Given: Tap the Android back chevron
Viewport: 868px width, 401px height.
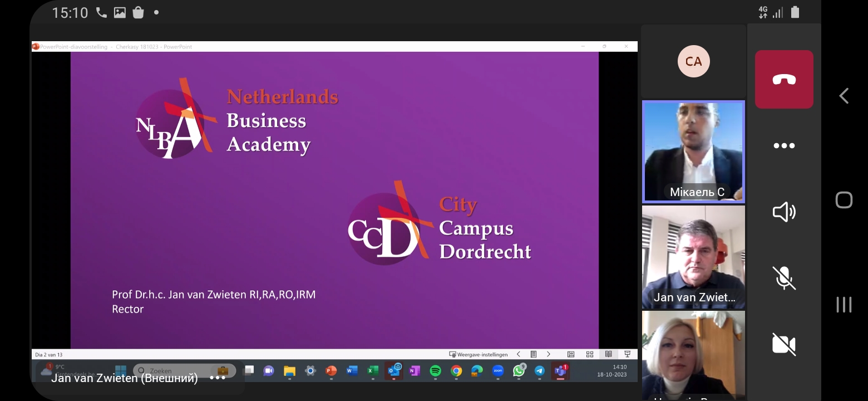Looking at the screenshot, I should coord(844,96).
